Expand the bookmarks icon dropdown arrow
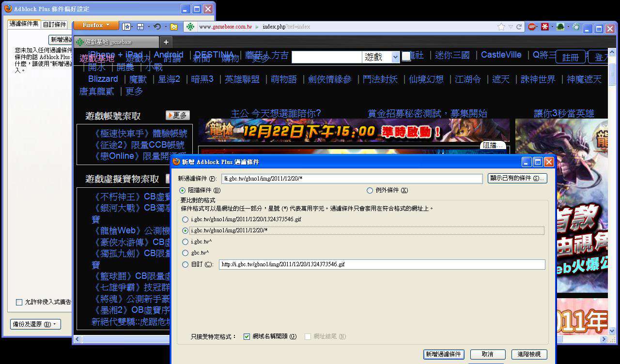Viewport: 620px width, 364px height. pyautogui.click(x=132, y=27)
